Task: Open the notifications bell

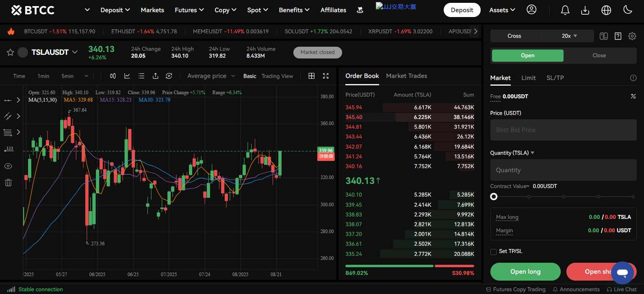Action: point(565,10)
